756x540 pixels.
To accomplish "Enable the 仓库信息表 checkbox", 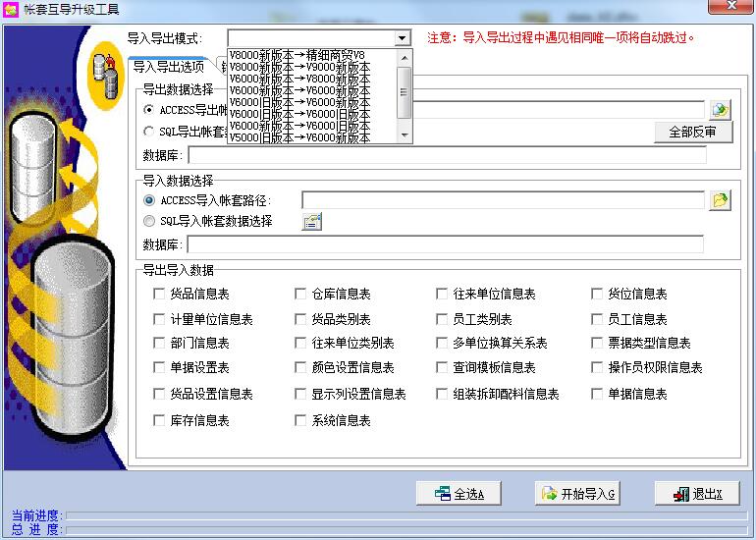I will point(301,294).
